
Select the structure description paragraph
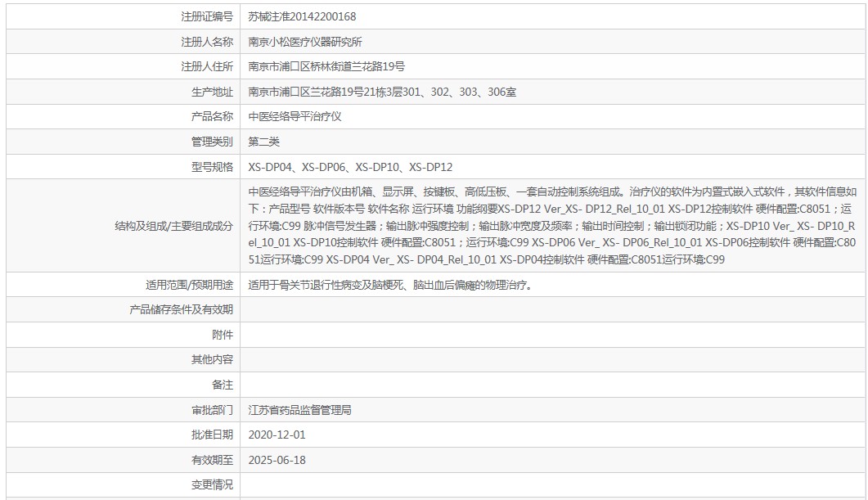[x=552, y=226]
